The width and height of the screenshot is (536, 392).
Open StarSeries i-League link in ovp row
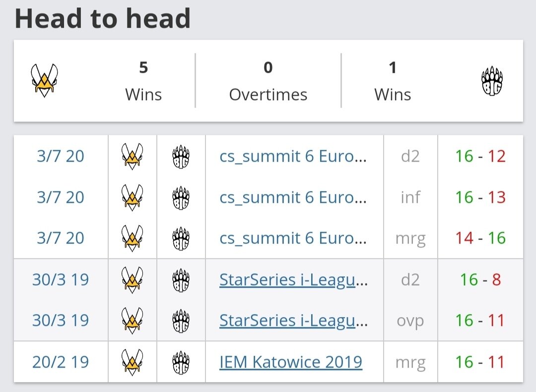click(293, 321)
